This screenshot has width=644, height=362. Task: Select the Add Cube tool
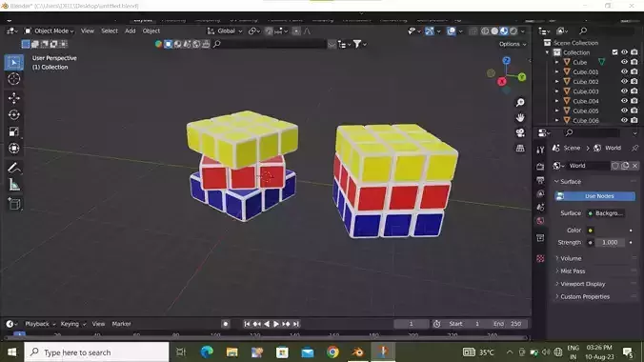coord(14,204)
